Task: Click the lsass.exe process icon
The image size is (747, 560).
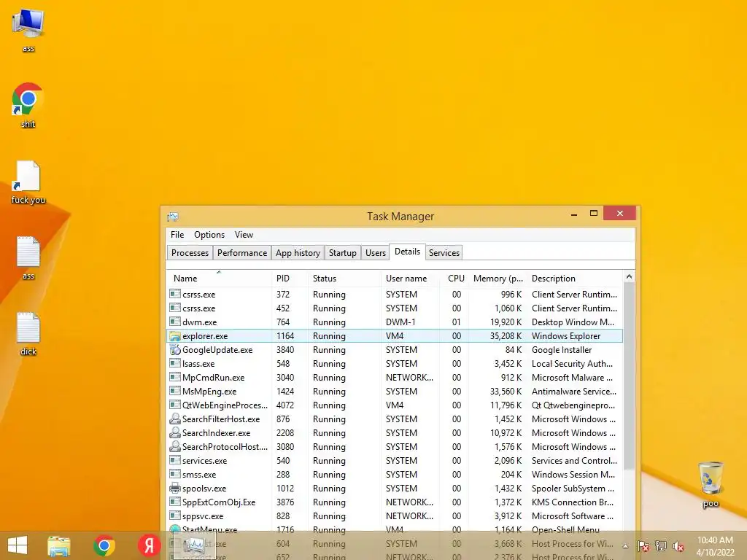Action: click(175, 363)
